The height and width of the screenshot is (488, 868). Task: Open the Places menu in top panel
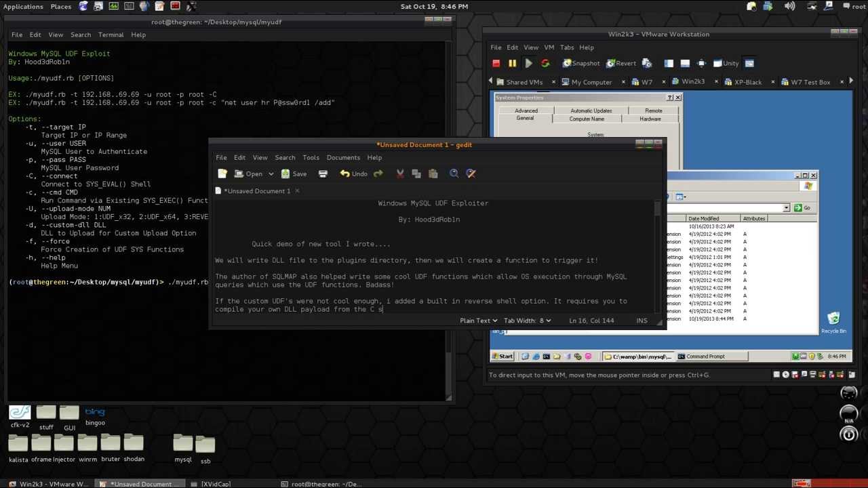coord(60,6)
